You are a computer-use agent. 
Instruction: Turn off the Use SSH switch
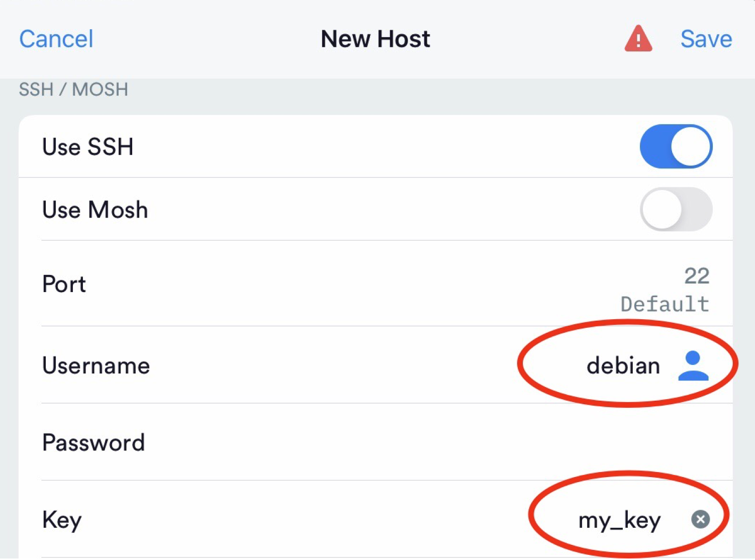(x=676, y=146)
